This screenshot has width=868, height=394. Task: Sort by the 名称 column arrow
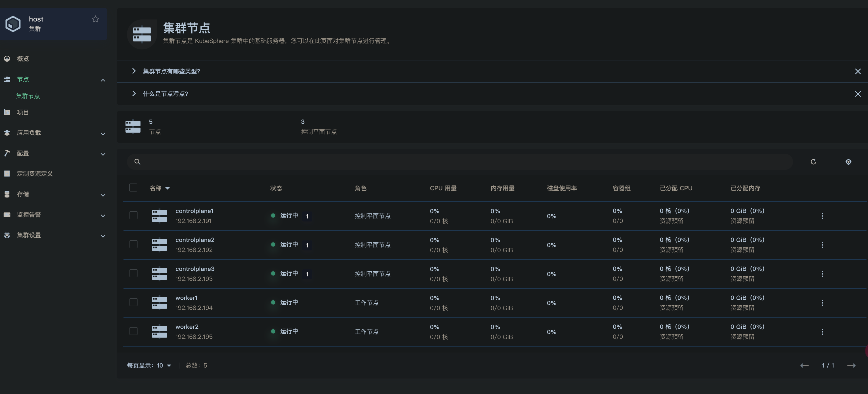[x=167, y=189]
